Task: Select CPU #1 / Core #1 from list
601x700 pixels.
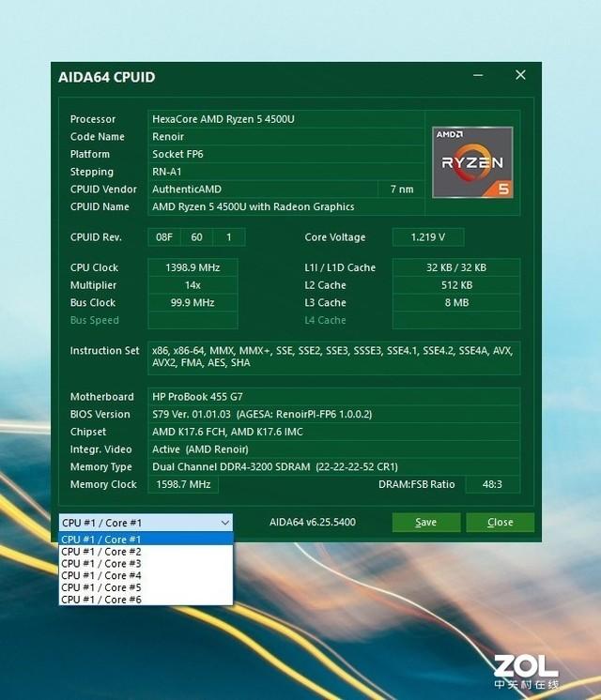Action: tap(146, 540)
